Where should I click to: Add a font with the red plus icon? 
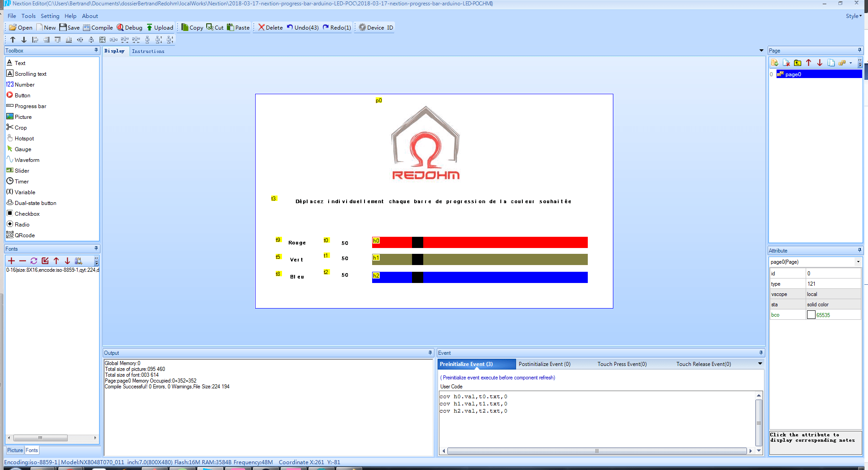pos(12,261)
